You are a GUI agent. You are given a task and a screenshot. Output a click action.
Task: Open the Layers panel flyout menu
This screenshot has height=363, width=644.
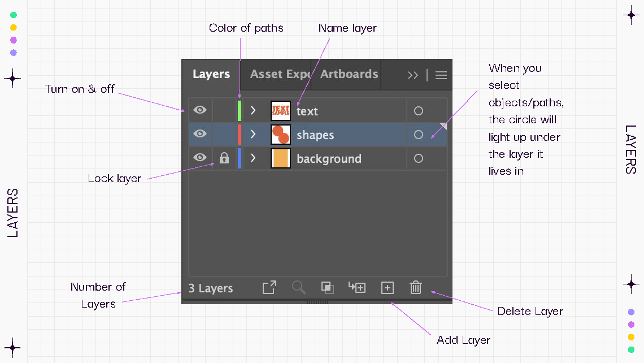[x=441, y=74]
